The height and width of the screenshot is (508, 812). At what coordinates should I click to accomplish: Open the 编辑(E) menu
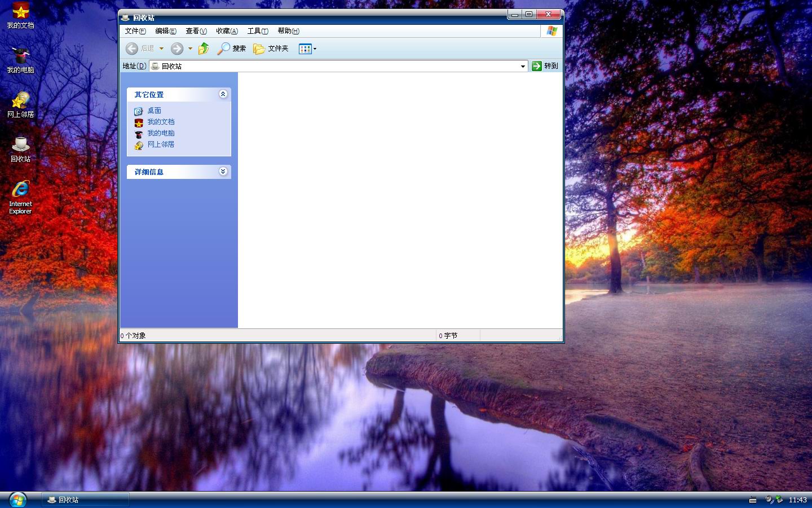point(166,31)
